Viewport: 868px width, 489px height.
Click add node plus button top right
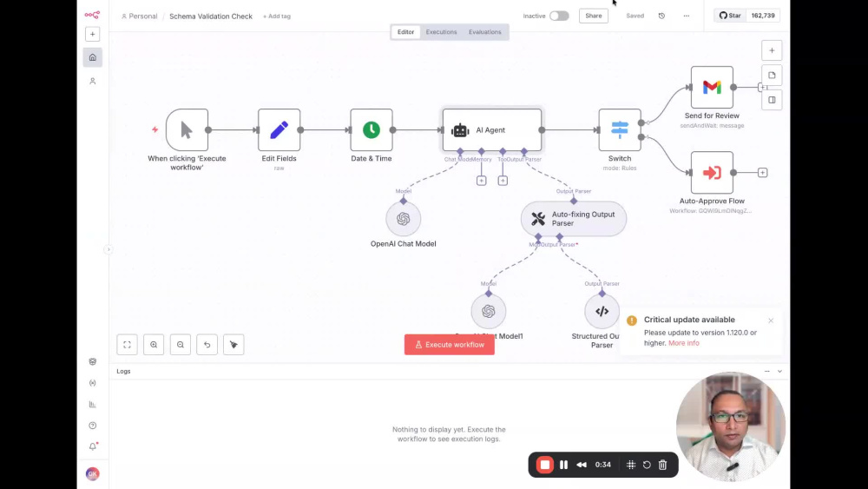pyautogui.click(x=772, y=50)
